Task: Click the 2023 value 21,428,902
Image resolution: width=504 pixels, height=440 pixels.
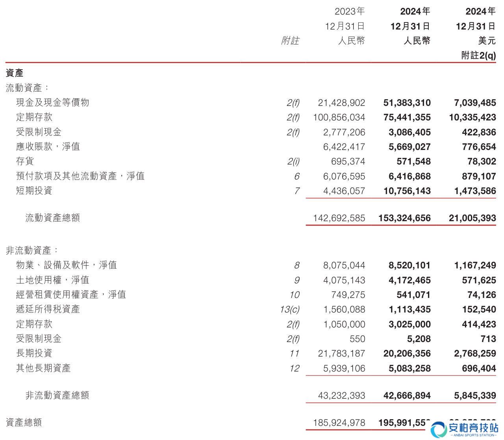Action: 341,103
